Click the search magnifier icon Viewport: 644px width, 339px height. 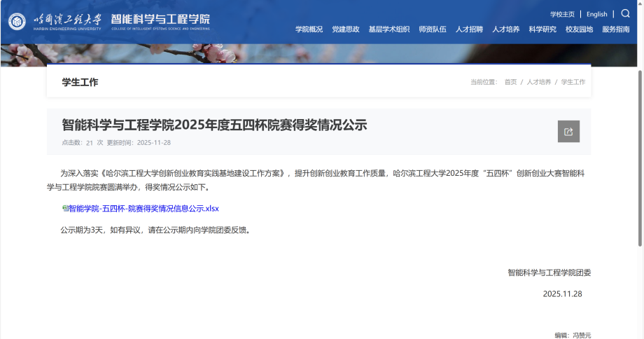(x=625, y=13)
